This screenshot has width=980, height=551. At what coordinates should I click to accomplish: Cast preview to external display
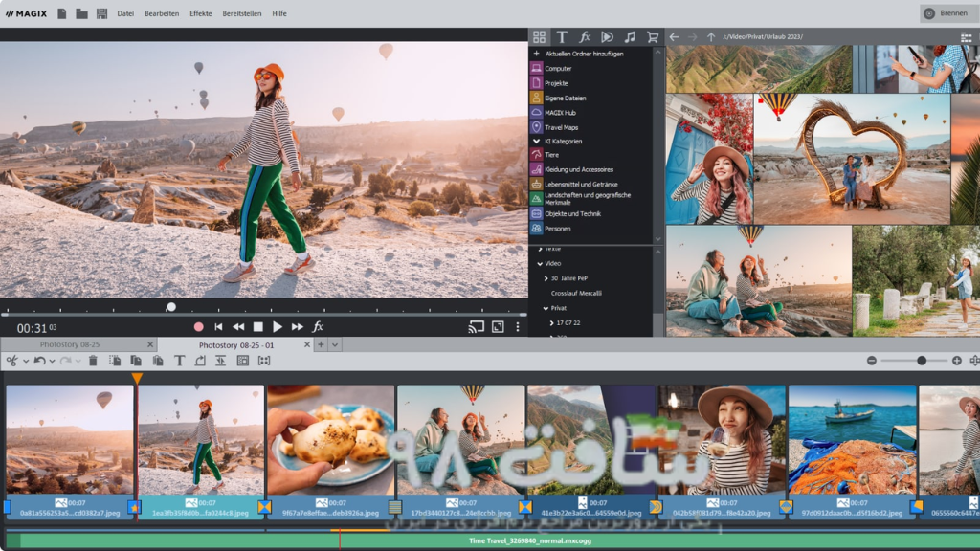point(477,327)
